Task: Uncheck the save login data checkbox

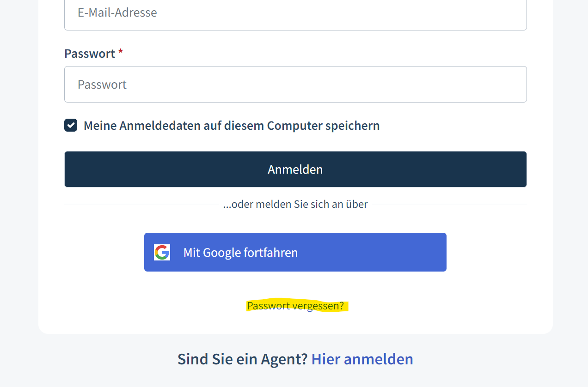Action: coord(71,125)
